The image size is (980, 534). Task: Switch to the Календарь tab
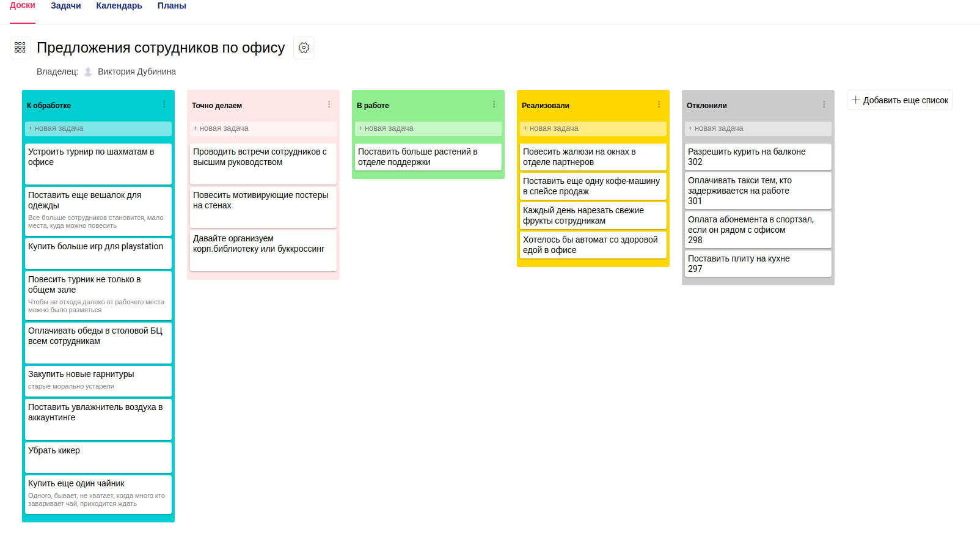tap(119, 6)
